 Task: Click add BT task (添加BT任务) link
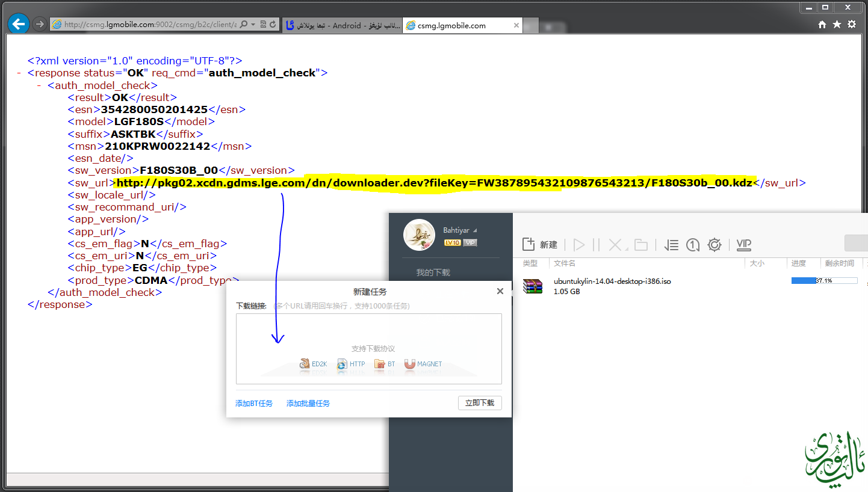[x=254, y=404]
